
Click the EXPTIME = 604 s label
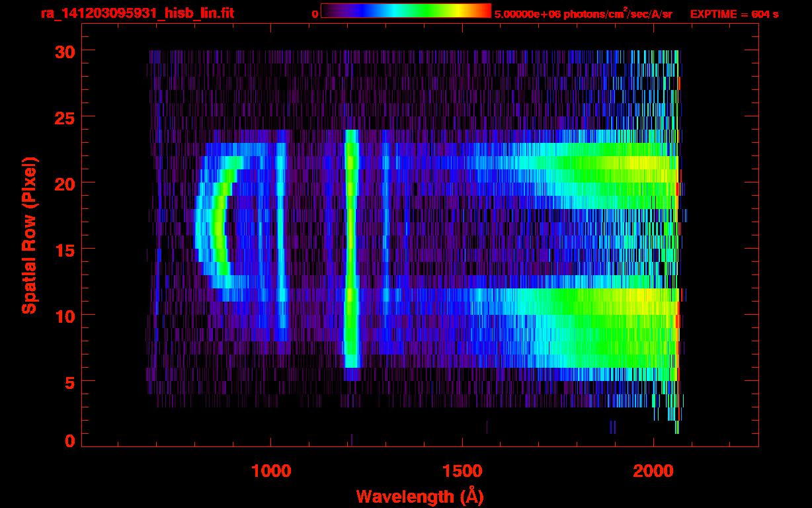point(734,14)
